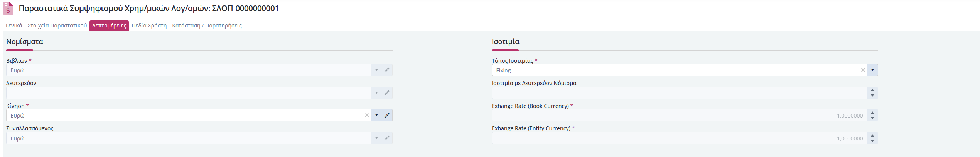The height and width of the screenshot is (157, 980).
Task: Click the document icon beside the title
Action: coord(8,9)
